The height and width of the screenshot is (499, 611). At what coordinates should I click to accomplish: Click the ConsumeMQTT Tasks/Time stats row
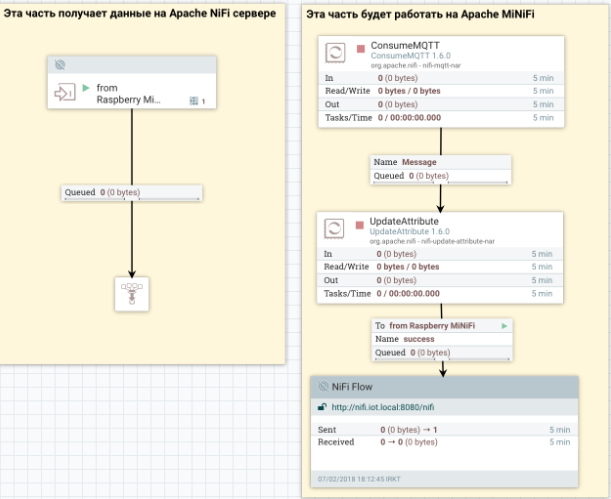click(441, 118)
